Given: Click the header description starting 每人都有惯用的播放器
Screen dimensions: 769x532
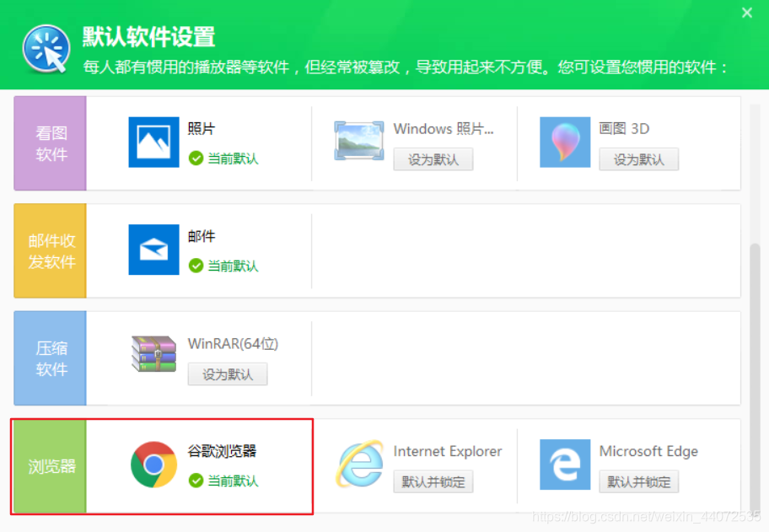Looking at the screenshot, I should coord(406,67).
